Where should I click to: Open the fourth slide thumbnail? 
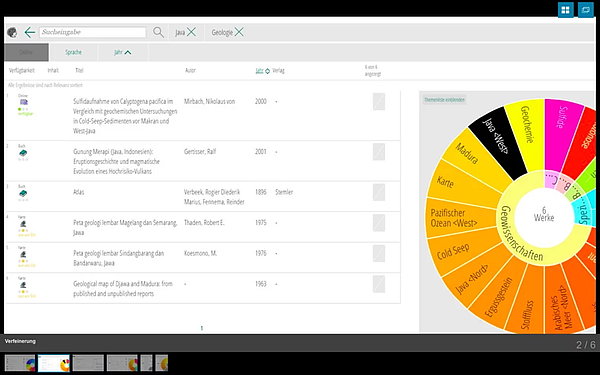click(122, 363)
